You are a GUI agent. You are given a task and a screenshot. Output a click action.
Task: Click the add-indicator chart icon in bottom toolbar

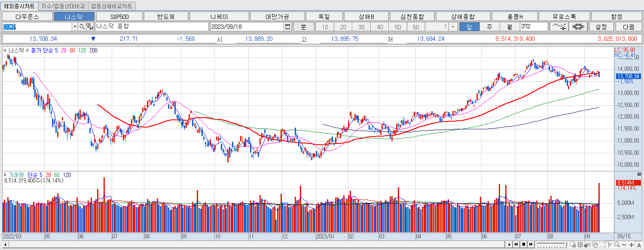[587, 245]
